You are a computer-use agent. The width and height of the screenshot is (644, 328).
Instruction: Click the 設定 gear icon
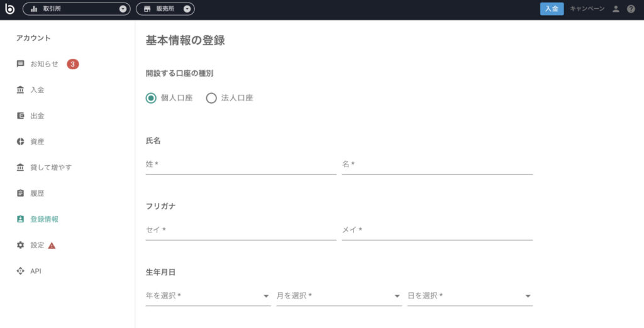coord(20,245)
